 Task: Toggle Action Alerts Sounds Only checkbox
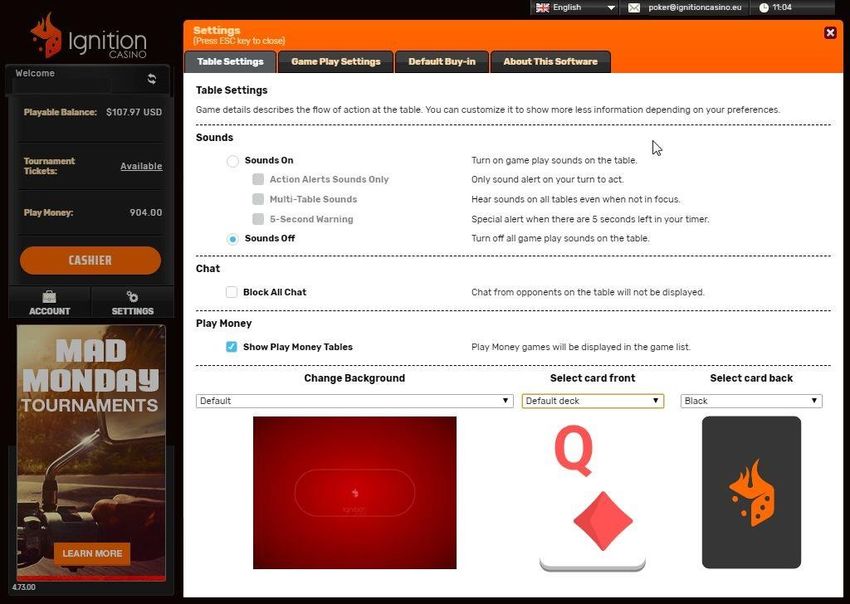point(258,179)
